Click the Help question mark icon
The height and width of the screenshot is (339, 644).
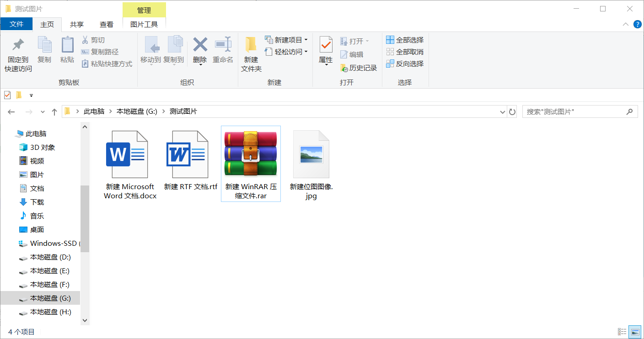pyautogui.click(x=637, y=24)
